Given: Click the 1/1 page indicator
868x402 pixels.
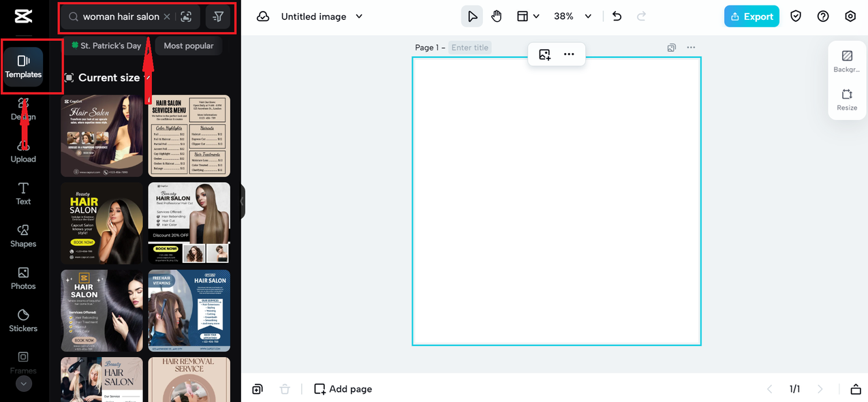Looking at the screenshot, I should [795, 389].
